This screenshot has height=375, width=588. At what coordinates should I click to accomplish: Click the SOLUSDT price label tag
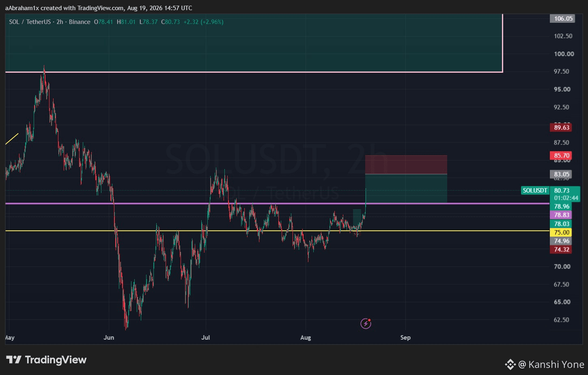click(x=535, y=191)
